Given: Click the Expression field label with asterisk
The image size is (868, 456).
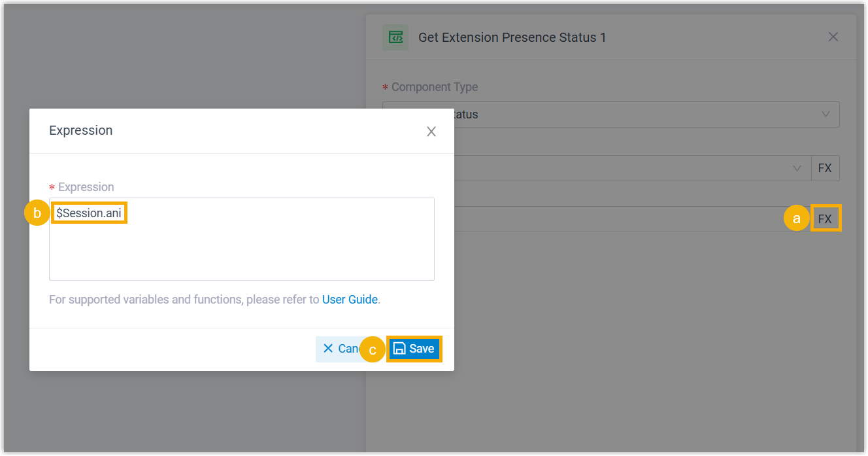Looking at the screenshot, I should [x=86, y=187].
